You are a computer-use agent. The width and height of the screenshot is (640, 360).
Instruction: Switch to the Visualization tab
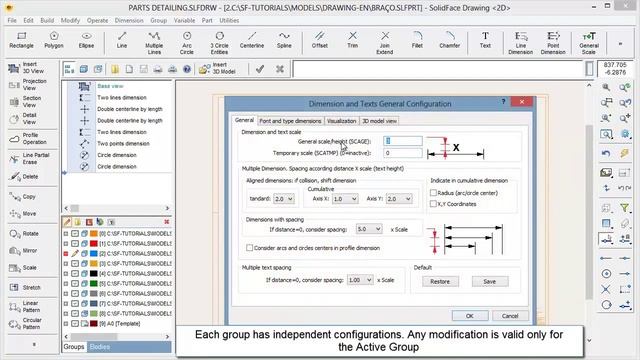coord(342,121)
